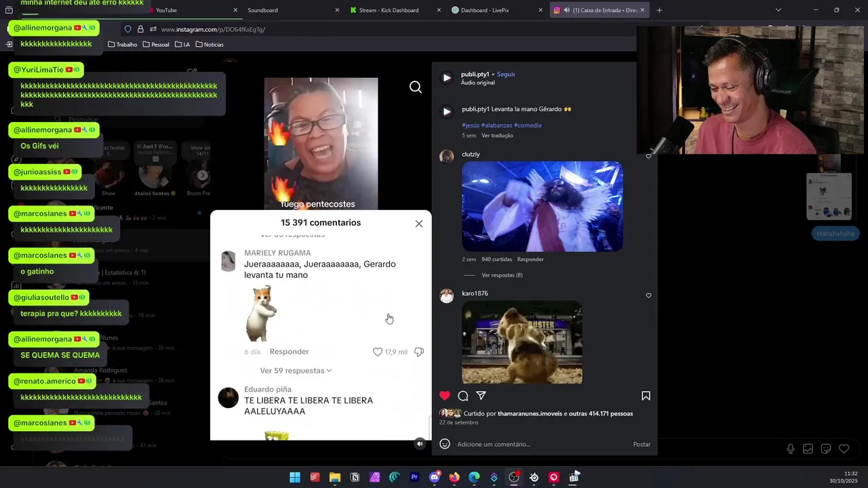Open Notion from the taskbar

[355, 477]
